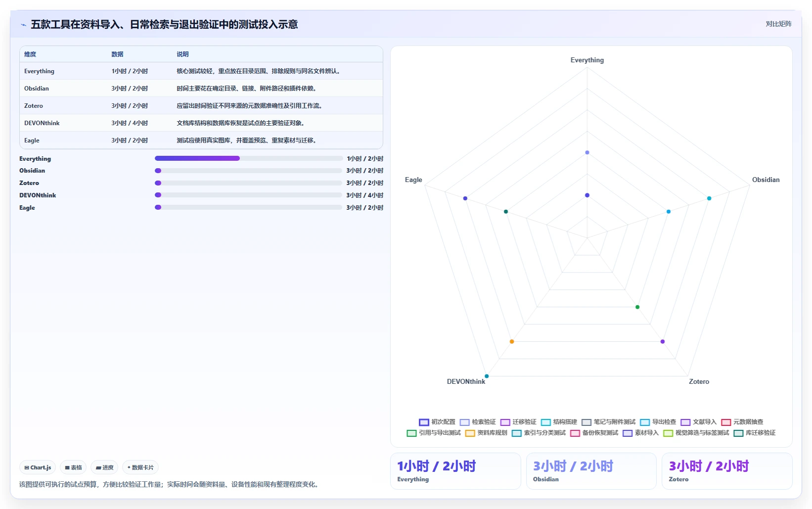This screenshot has width=812, height=509.
Task: Hide 资料库规划 series via legend
Action: [486, 433]
